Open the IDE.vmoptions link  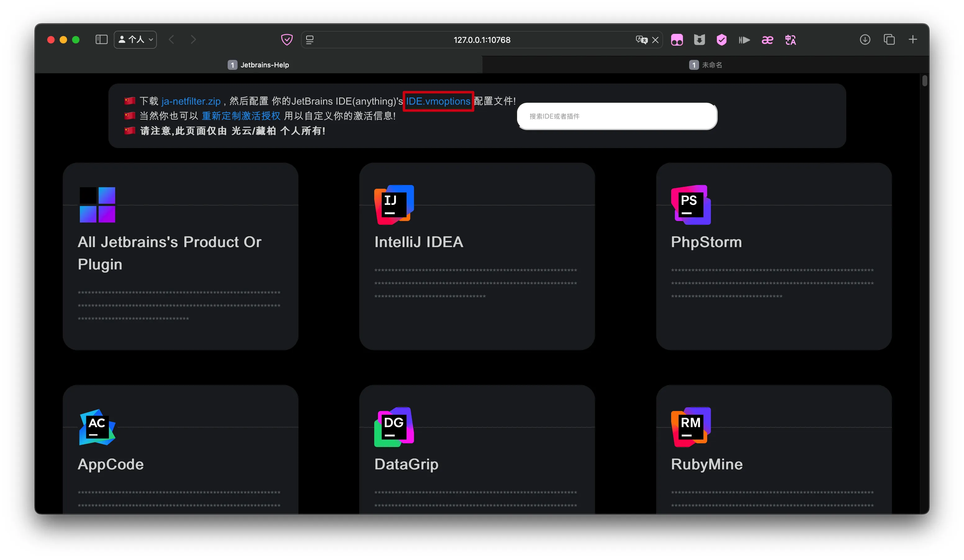pyautogui.click(x=438, y=101)
